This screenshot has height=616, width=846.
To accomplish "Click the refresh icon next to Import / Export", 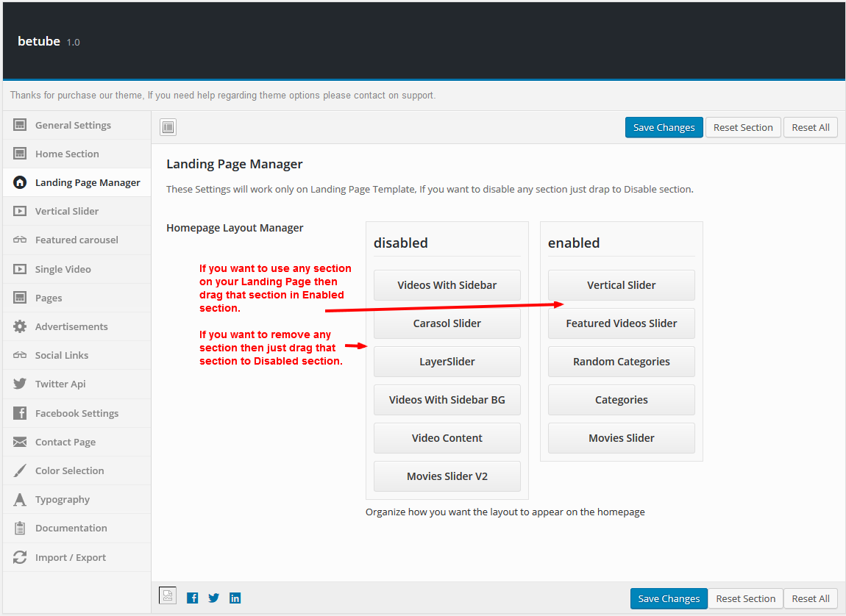I will (x=20, y=557).
